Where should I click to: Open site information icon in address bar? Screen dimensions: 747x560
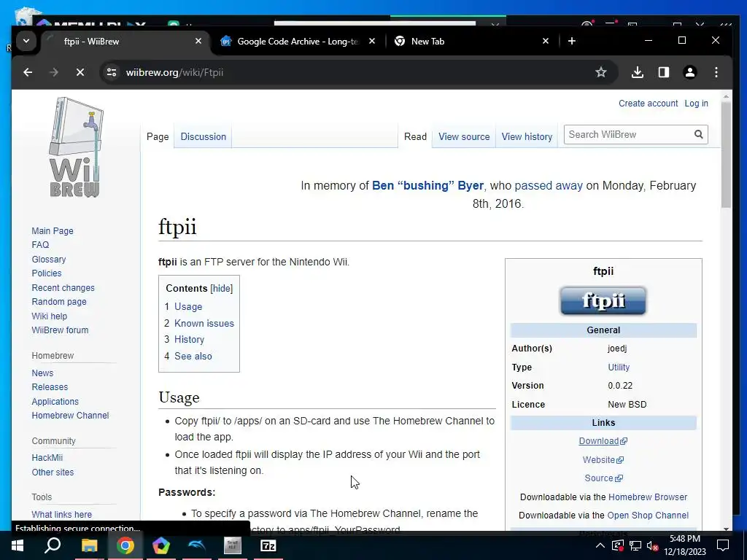coord(112,72)
